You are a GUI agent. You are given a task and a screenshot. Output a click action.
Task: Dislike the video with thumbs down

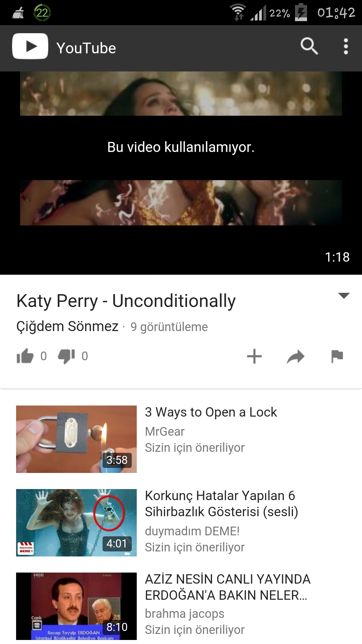tap(66, 356)
